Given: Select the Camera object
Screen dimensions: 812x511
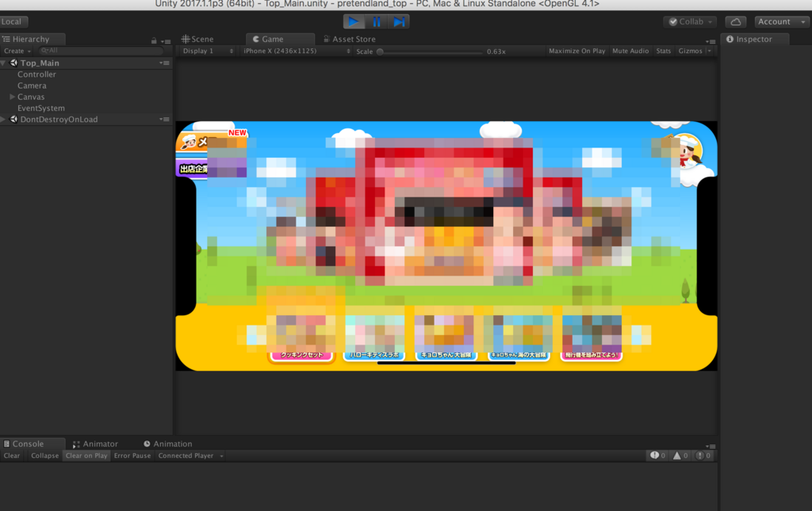Looking at the screenshot, I should (x=32, y=86).
